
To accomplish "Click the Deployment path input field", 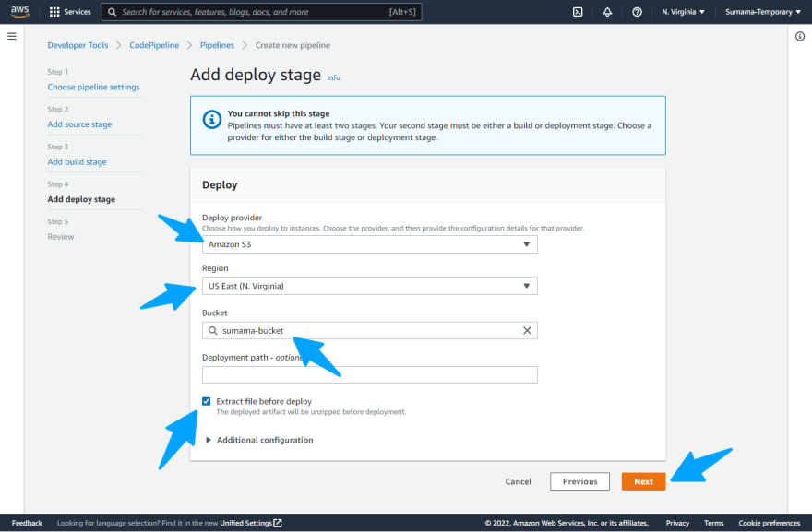I will 370,374.
